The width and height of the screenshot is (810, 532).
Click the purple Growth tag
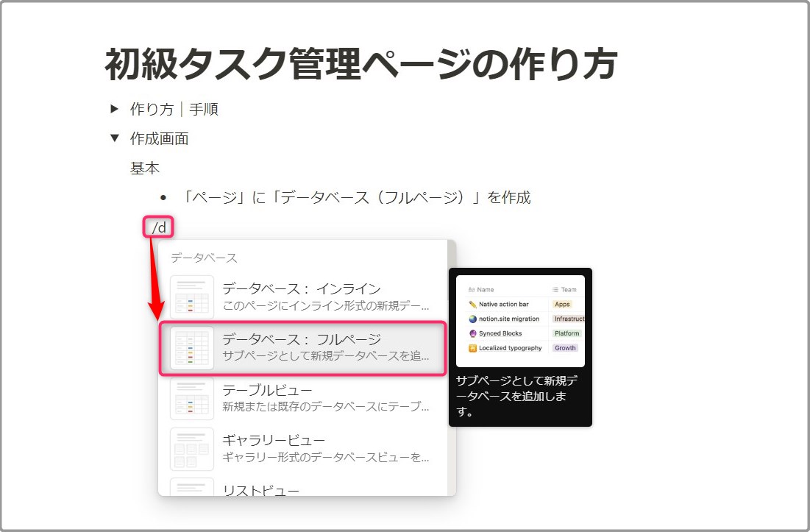[565, 348]
